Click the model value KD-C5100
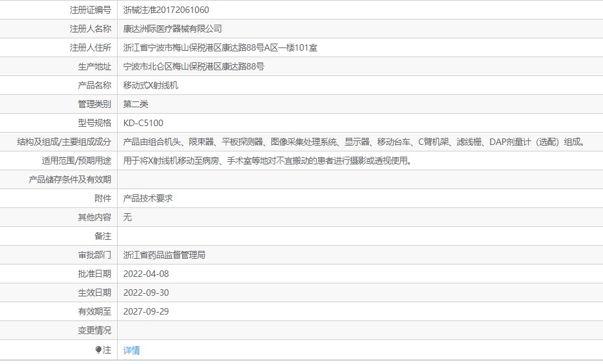The height and width of the screenshot is (364, 603). (x=143, y=123)
